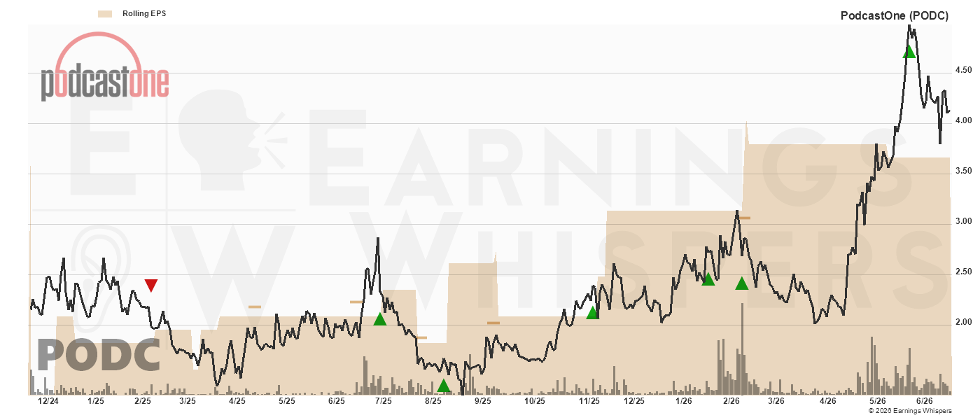Image resolution: width=980 pixels, height=420 pixels.
Task: Click the orange estimate dash between 6/25 and 7/25
Action: 356,302
